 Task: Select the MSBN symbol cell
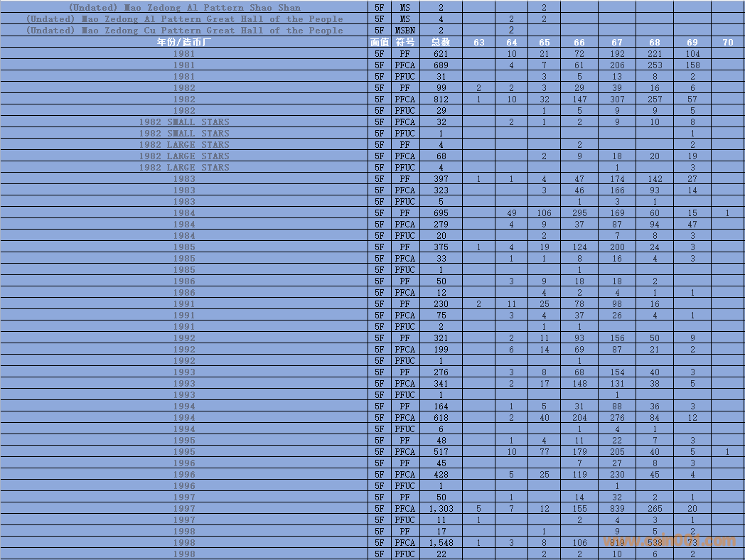click(x=404, y=31)
